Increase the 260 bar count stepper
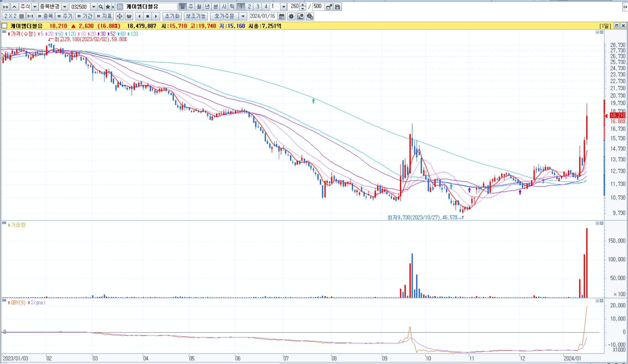The height and width of the screenshot is (364, 628). [303, 5]
